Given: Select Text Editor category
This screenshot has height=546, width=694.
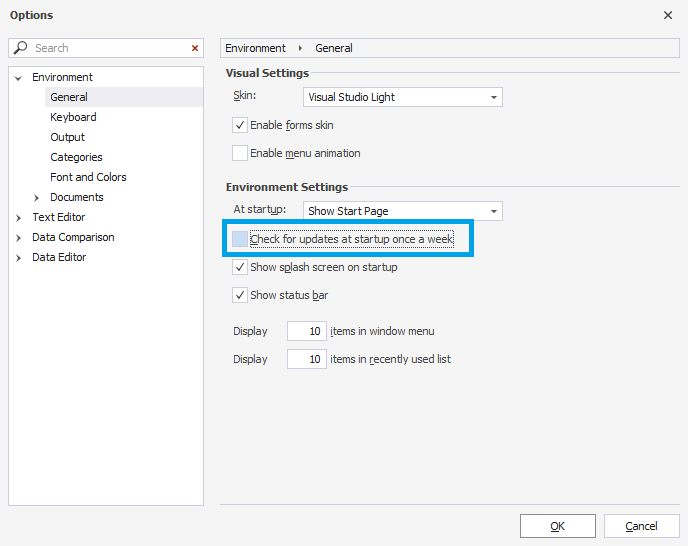Looking at the screenshot, I should pyautogui.click(x=58, y=217).
